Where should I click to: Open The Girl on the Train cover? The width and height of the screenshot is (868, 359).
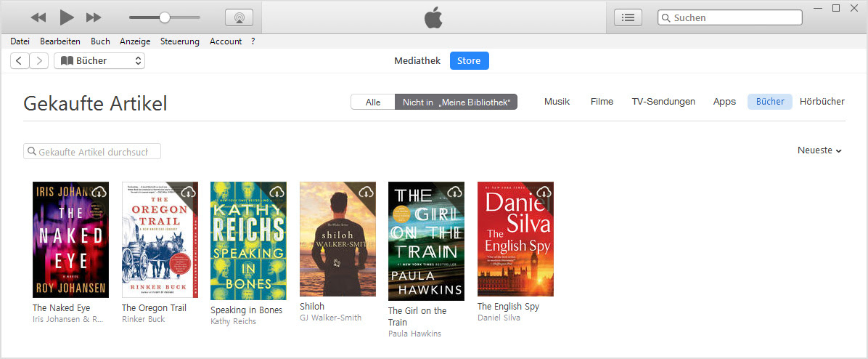tap(426, 241)
